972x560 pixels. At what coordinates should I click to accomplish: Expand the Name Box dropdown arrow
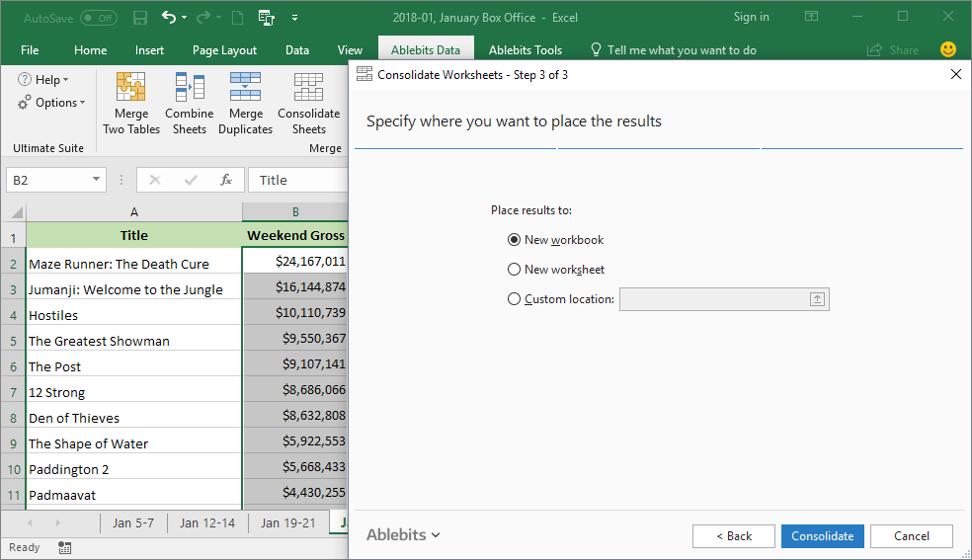click(x=96, y=180)
